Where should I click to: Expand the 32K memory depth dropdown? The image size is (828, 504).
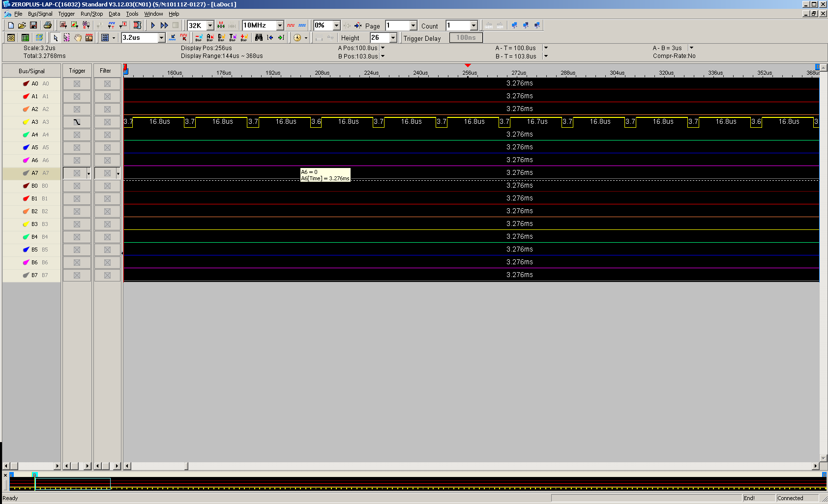(210, 26)
